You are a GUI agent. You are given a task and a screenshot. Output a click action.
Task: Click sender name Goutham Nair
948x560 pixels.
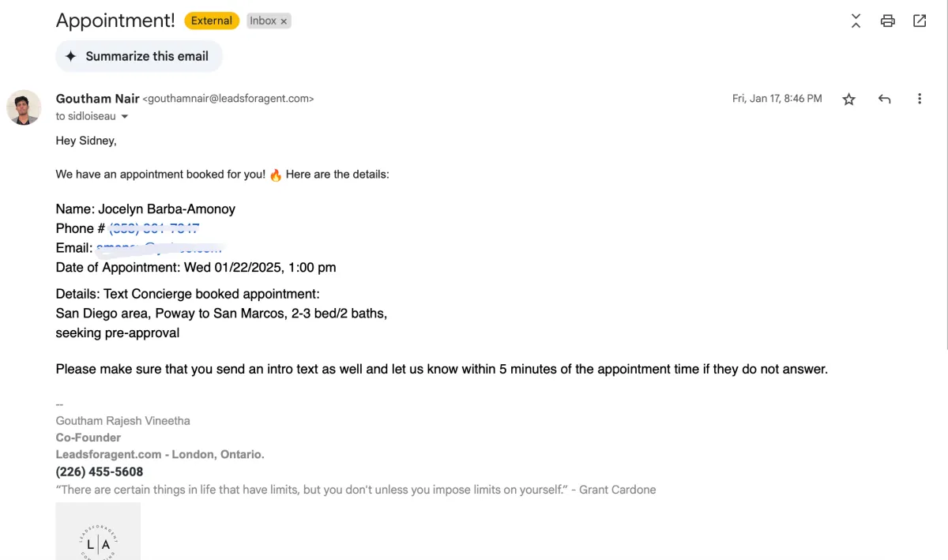click(97, 99)
